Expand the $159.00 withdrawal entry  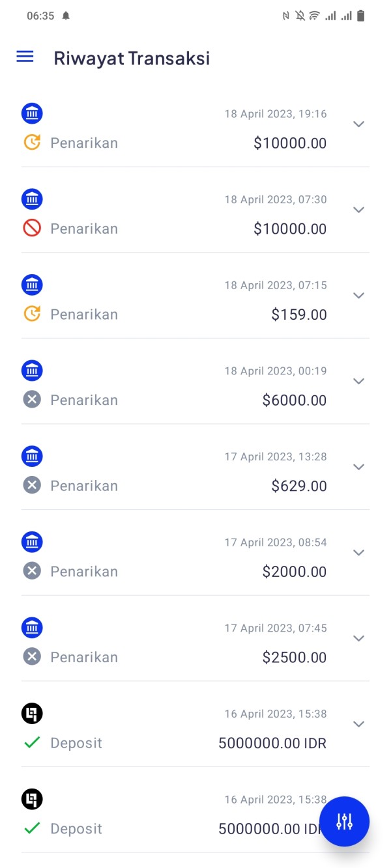(358, 296)
